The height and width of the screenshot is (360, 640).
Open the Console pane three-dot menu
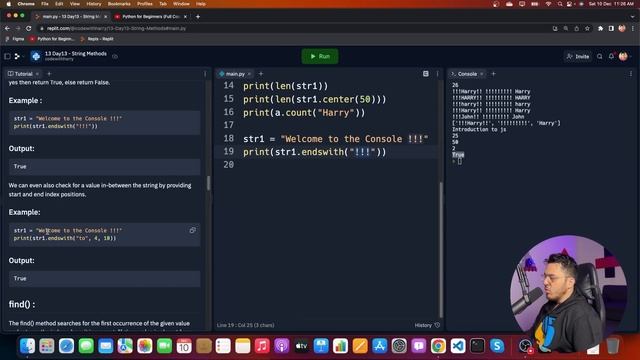point(631,74)
